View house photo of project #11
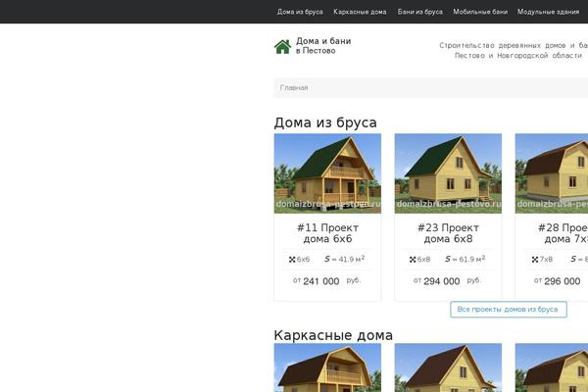Screen dimensions: 588x392 327,173
